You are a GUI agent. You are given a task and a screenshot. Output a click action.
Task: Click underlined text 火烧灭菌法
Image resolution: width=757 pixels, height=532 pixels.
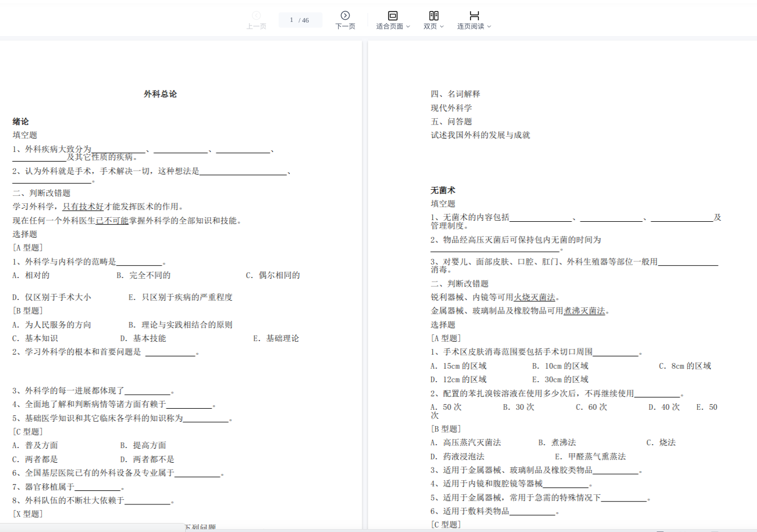(x=534, y=297)
